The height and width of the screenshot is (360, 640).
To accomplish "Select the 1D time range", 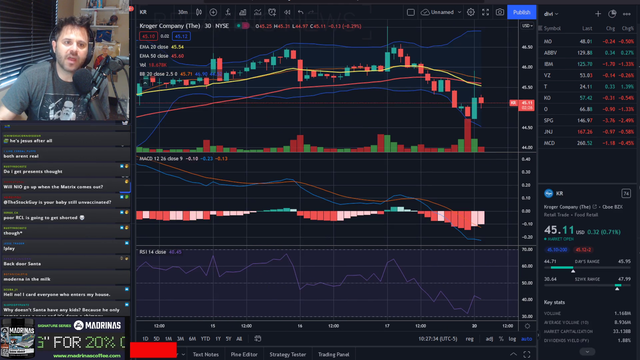I will point(145,339).
